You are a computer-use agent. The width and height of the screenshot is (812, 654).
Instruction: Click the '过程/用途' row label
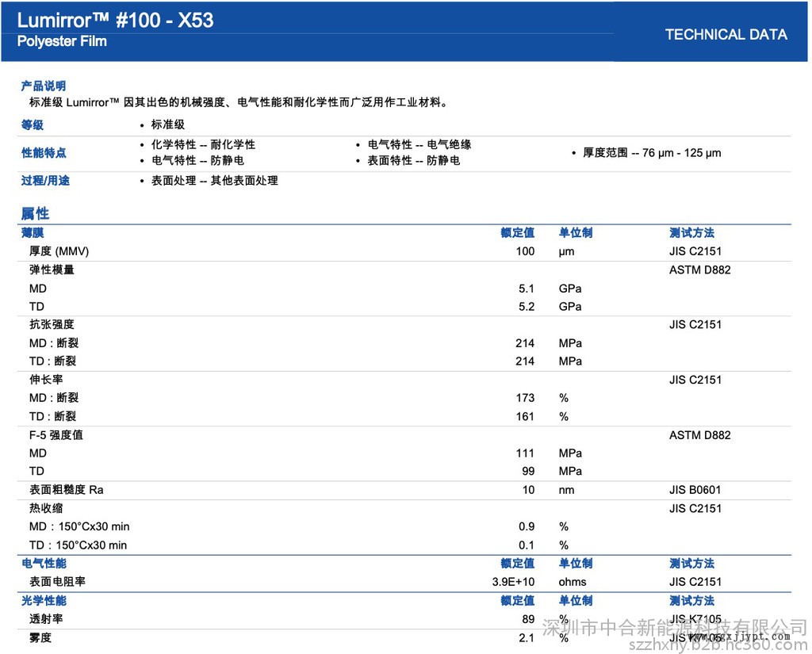pyautogui.click(x=45, y=181)
